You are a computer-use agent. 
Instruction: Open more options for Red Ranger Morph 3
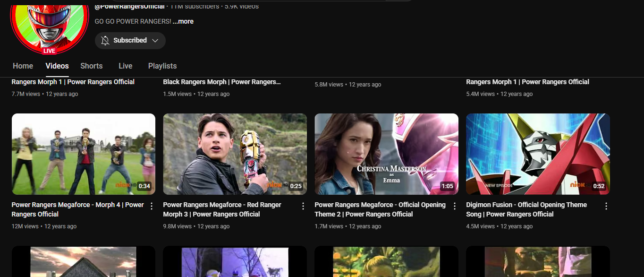coord(303,206)
